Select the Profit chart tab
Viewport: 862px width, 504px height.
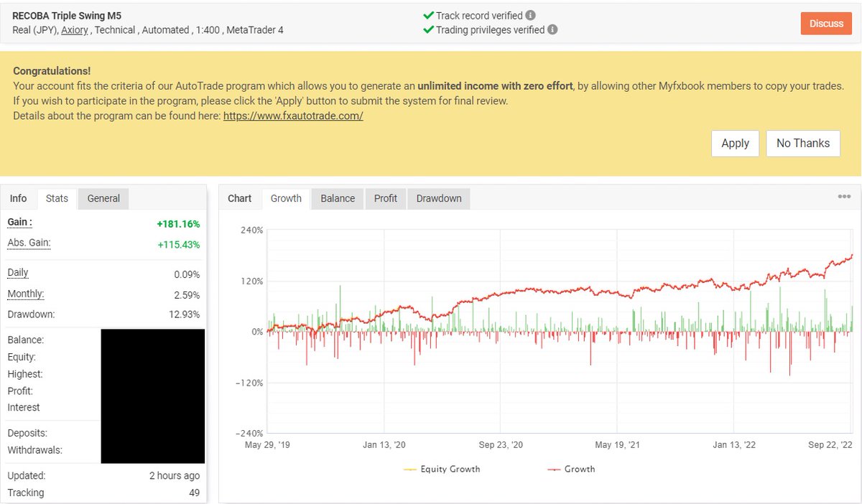click(x=386, y=198)
